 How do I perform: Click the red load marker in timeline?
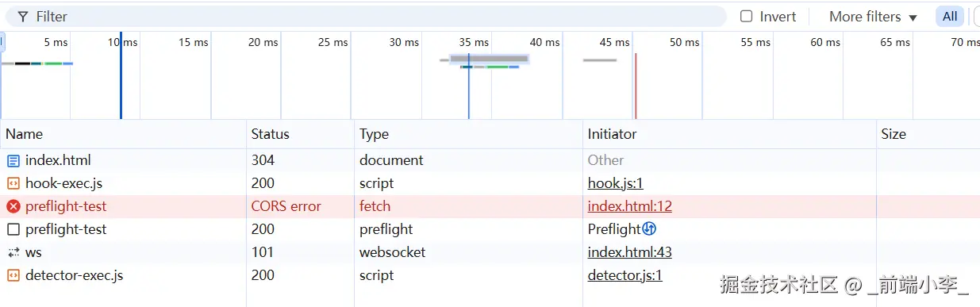tap(636, 86)
